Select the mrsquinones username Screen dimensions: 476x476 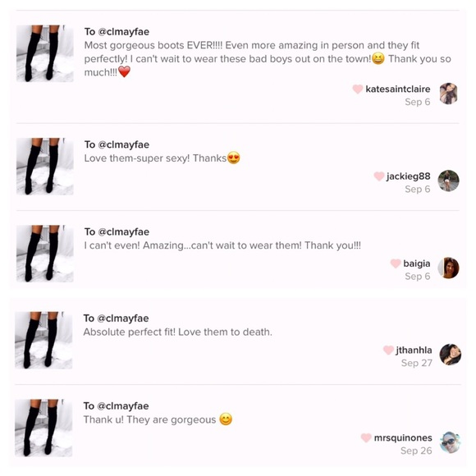tap(403, 437)
